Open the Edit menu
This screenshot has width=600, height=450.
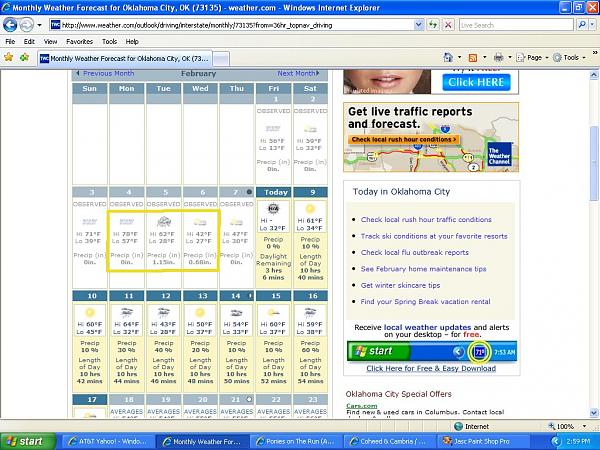[29, 41]
